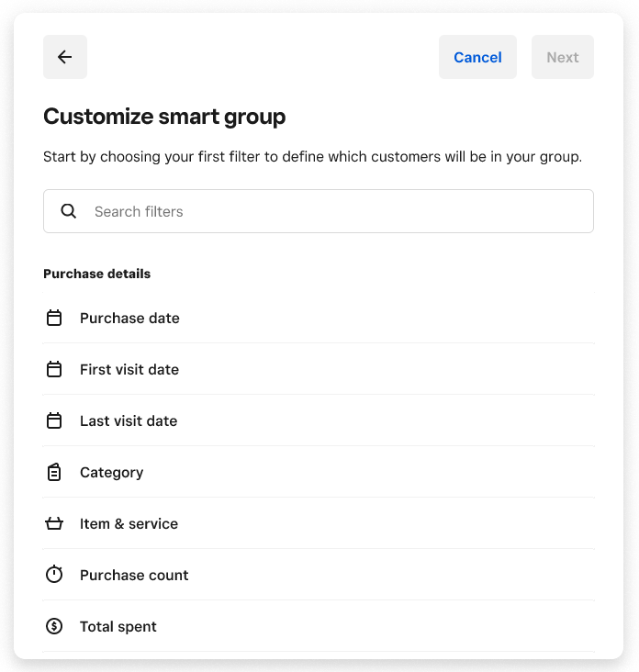Screen dimensions: 639x672
Task: Click the dollar icon beside Total spent
Action: tap(54, 626)
